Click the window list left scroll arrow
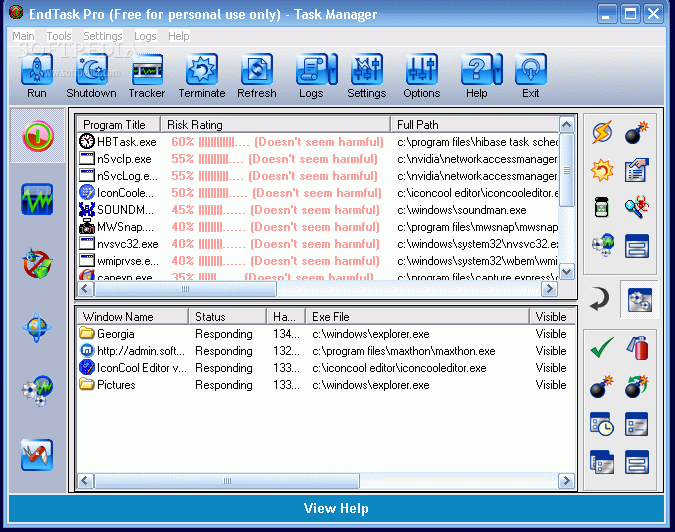Viewport: 675px width, 532px height. point(85,480)
